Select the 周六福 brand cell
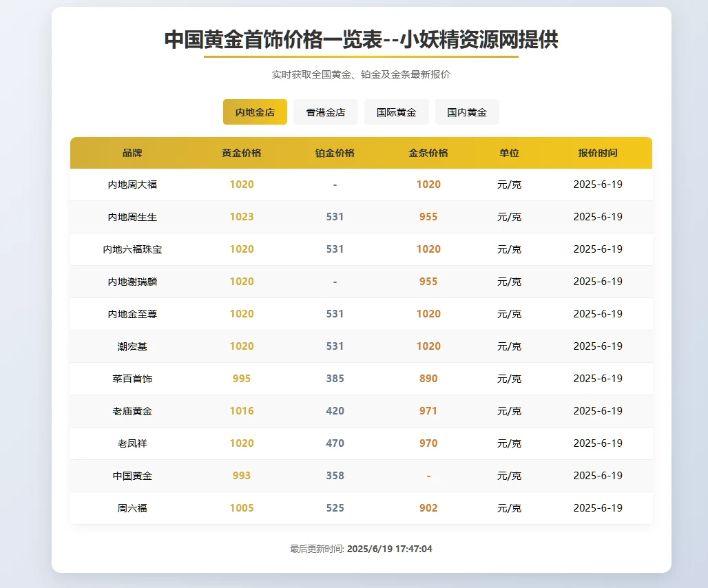This screenshot has height=588, width=708. [132, 508]
